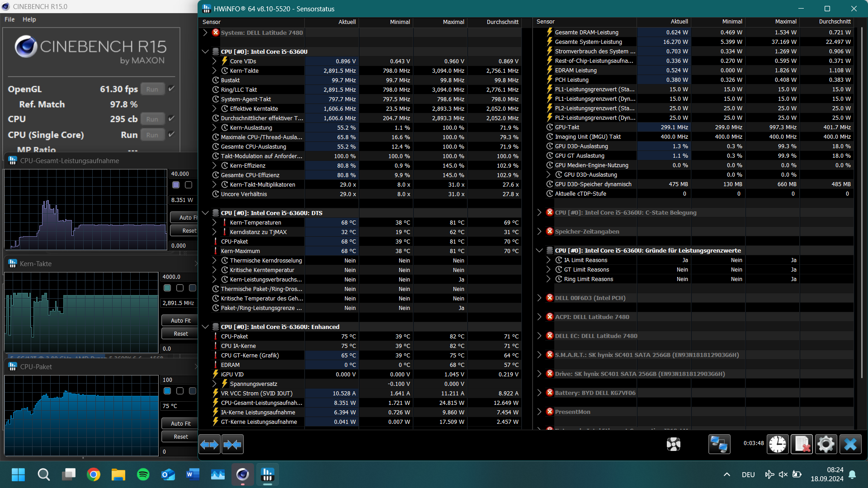Collapse the Gründe für Leistungsgrenzwerte section
Image resolution: width=868 pixels, height=488 pixels.
coord(539,250)
